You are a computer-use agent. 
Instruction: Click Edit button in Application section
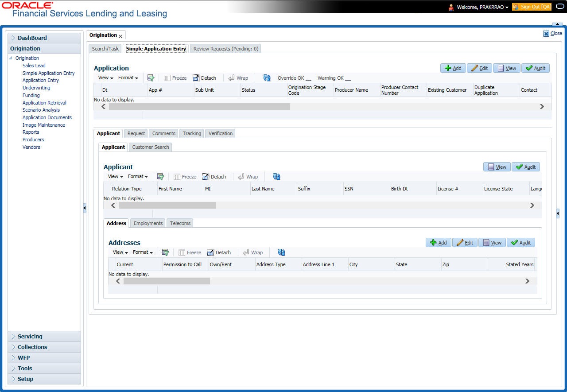(x=479, y=68)
